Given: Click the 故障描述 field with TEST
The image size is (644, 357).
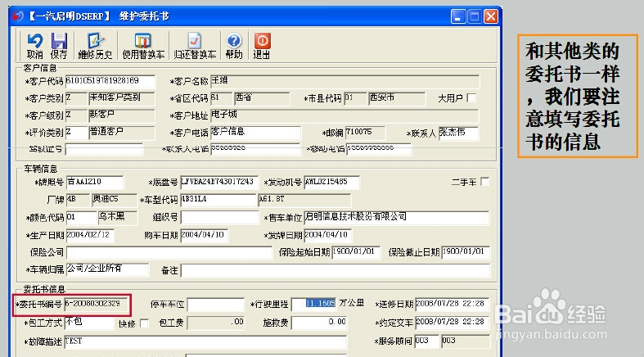Looking at the screenshot, I should pyautogui.click(x=205, y=341).
